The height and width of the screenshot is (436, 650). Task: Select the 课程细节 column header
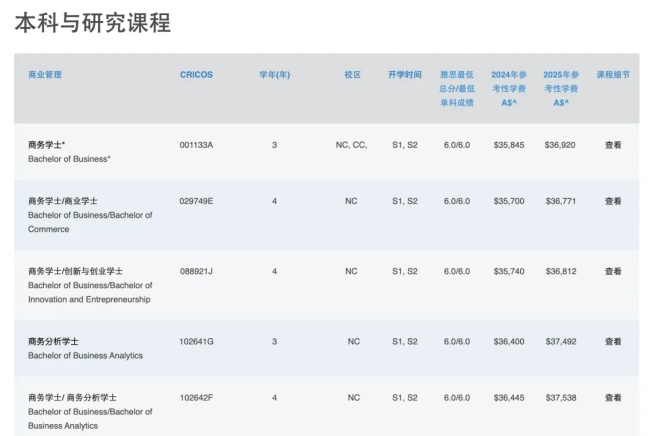(613, 75)
